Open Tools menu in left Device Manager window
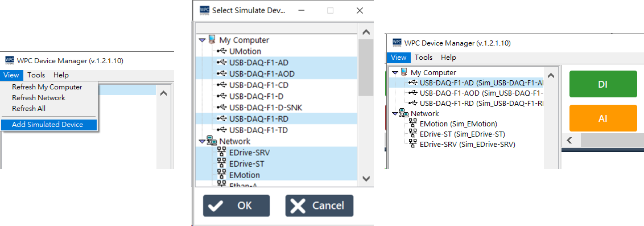The height and width of the screenshot is (226, 644). click(x=36, y=75)
